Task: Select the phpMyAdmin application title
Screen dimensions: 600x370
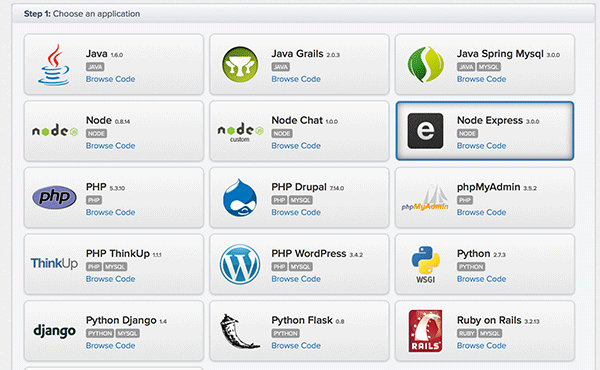Action: pyautogui.click(x=489, y=187)
